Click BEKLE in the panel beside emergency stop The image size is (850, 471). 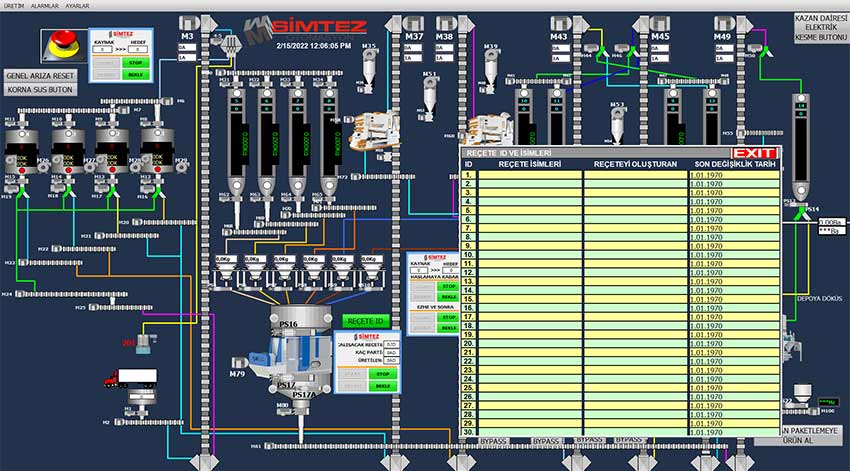tap(136, 74)
